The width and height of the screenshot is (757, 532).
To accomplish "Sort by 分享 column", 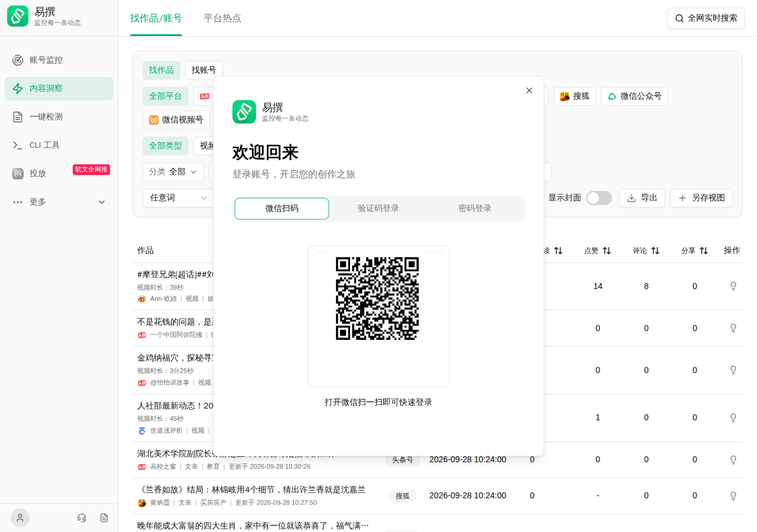I will [695, 251].
